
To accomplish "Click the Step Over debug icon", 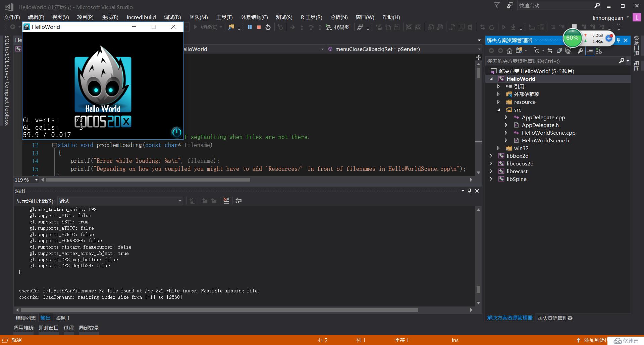I will [311, 27].
